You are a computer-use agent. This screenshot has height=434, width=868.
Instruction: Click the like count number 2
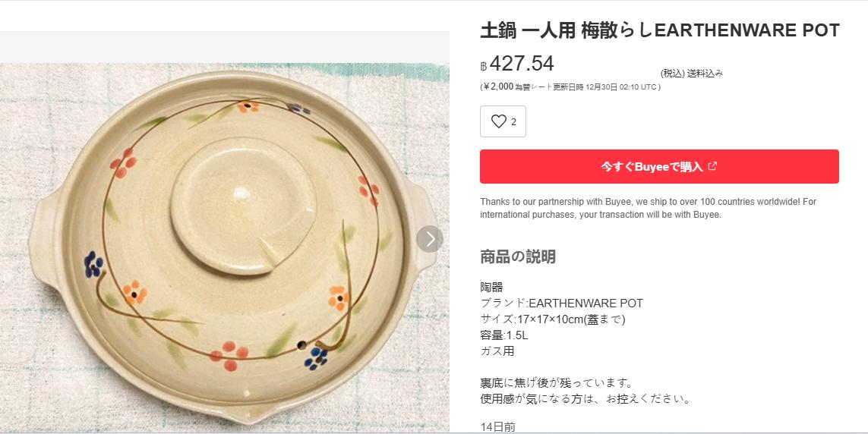click(514, 122)
